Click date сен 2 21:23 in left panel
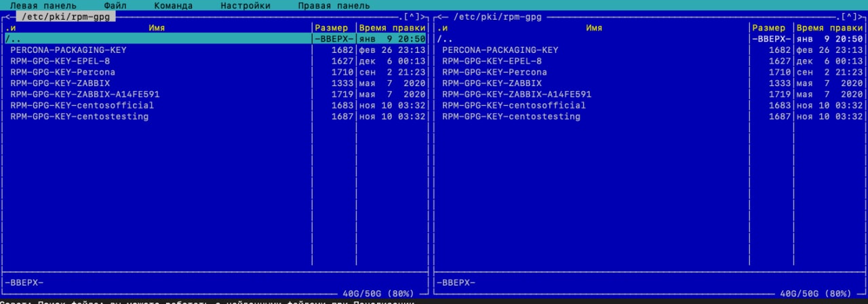Screen dimensions: 868x304 (x=392, y=72)
